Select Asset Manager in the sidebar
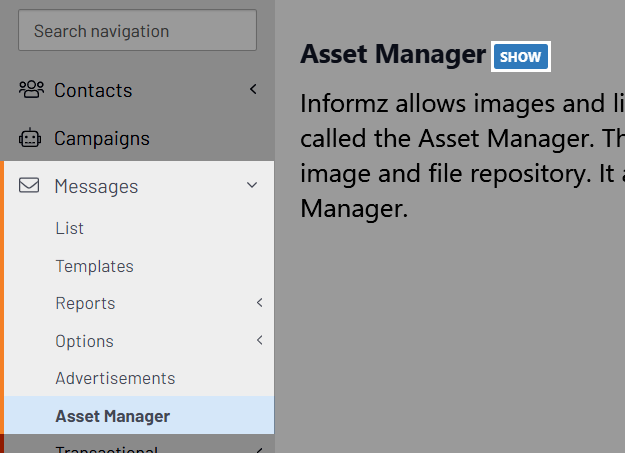The height and width of the screenshot is (453, 625). pyautogui.click(x=112, y=416)
